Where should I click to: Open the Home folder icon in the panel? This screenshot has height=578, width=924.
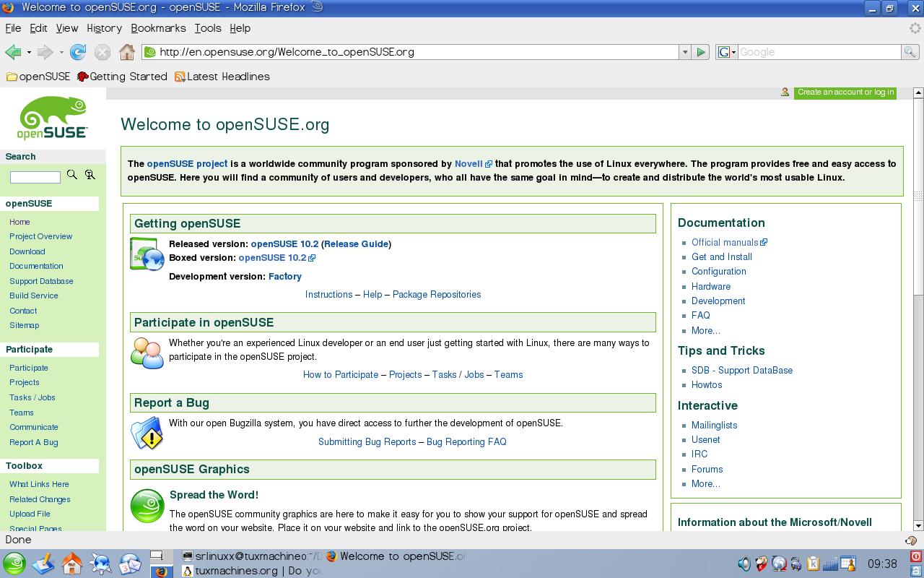tap(72, 564)
